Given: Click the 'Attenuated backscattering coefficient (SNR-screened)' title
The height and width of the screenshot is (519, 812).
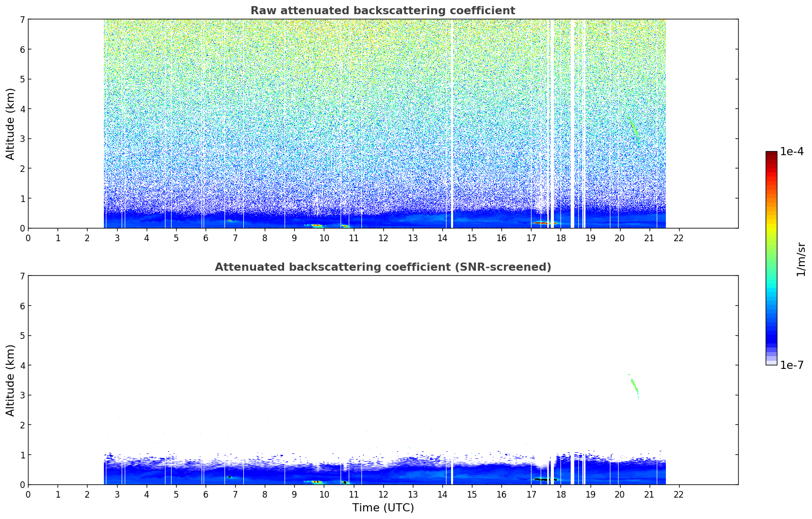Looking at the screenshot, I should pyautogui.click(x=383, y=267).
